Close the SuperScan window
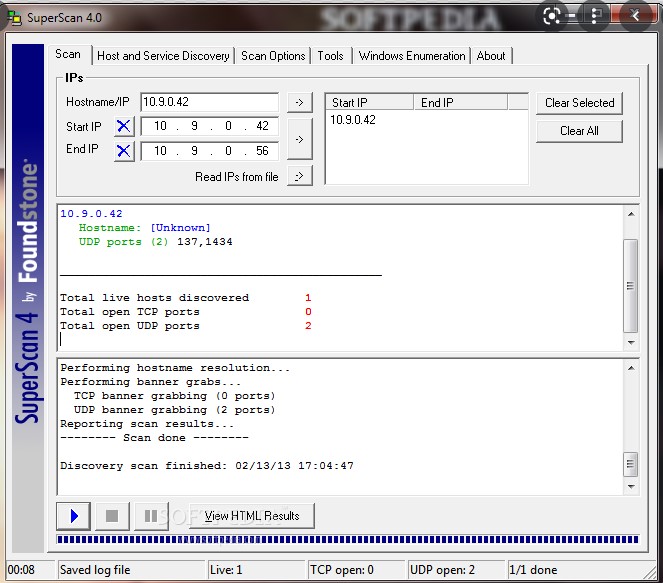 634,16
